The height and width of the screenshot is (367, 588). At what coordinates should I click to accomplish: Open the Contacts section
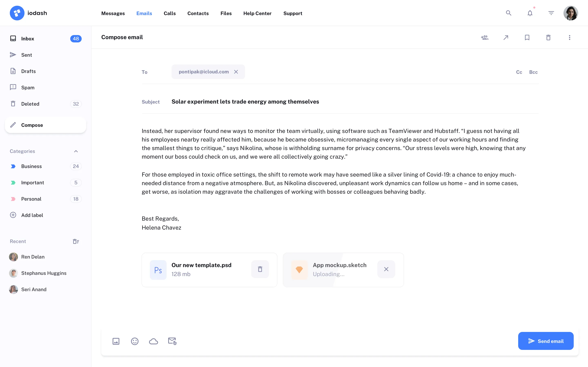[198, 13]
